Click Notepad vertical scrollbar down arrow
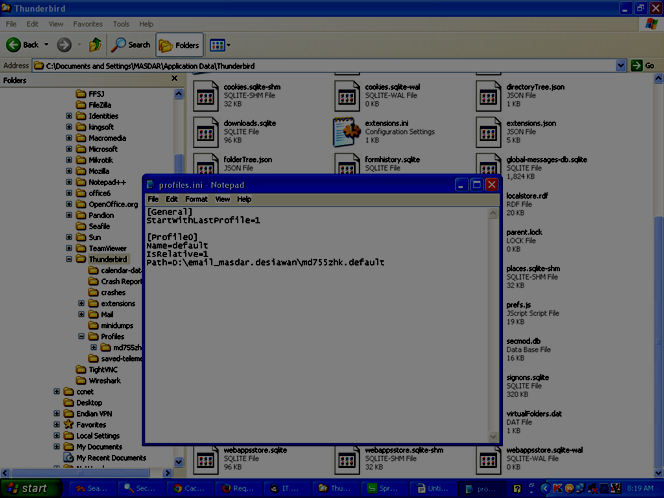 [x=493, y=436]
